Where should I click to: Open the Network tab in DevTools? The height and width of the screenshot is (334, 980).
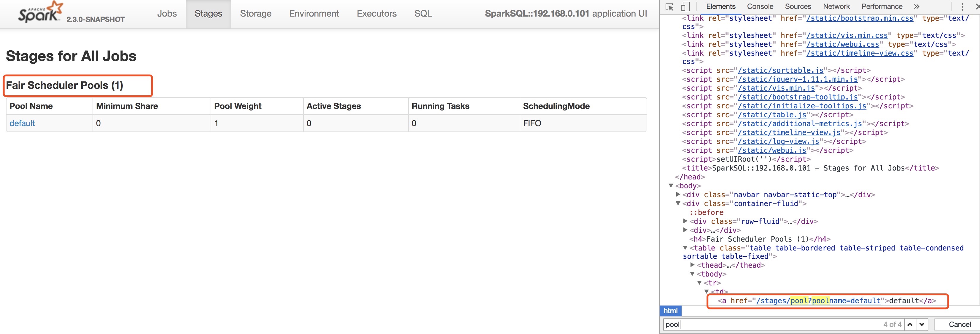pyautogui.click(x=836, y=7)
